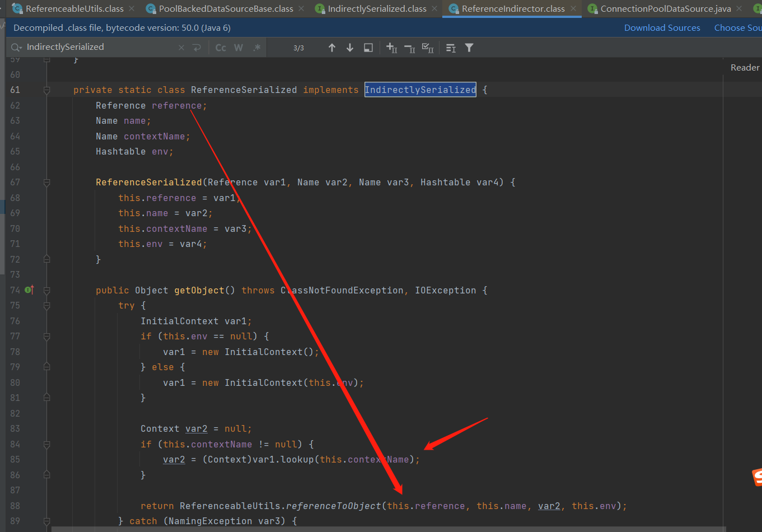Toggle search in selection icon
762x532 pixels.
pos(368,48)
